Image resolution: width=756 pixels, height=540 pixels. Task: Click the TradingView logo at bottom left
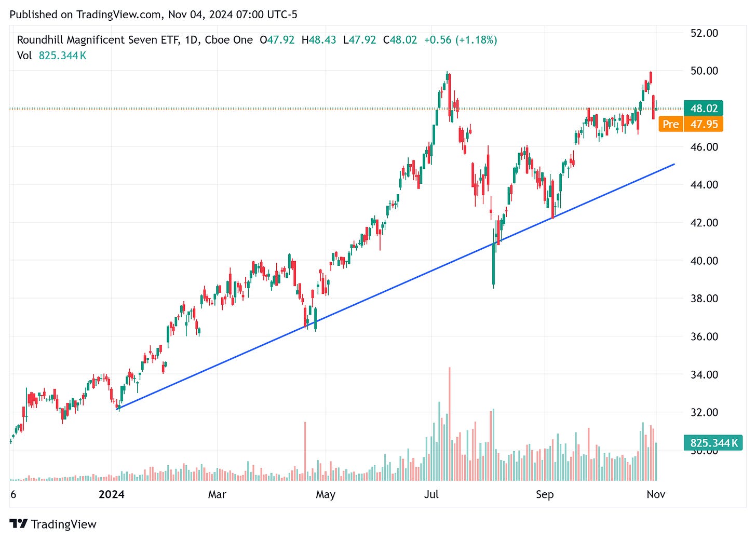click(52, 524)
